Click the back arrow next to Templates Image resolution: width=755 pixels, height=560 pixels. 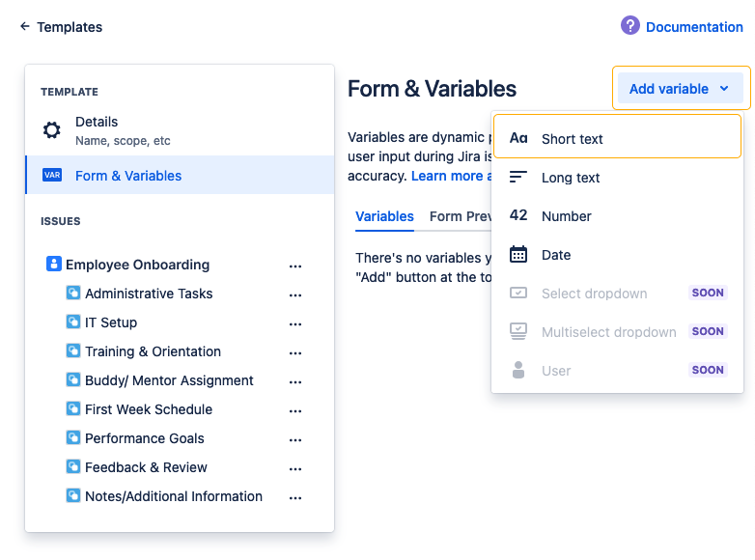coord(25,27)
